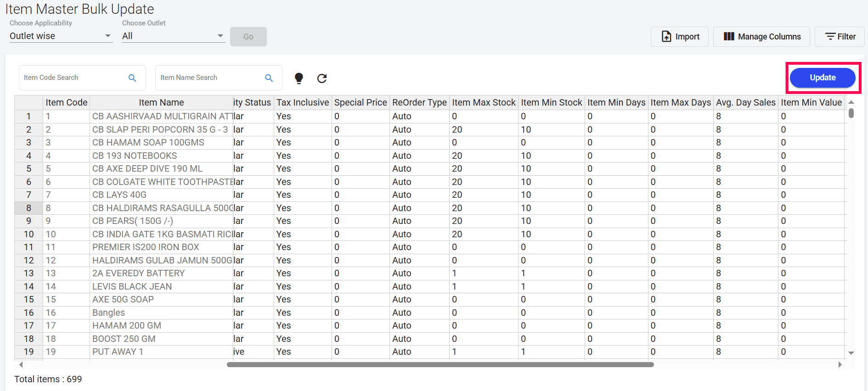The height and width of the screenshot is (391, 868).
Task: Select the Item Min Days column header
Action: [616, 102]
